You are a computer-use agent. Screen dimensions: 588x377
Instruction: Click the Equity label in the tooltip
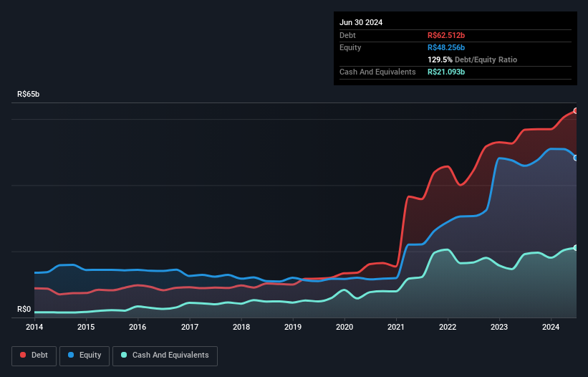coord(350,47)
